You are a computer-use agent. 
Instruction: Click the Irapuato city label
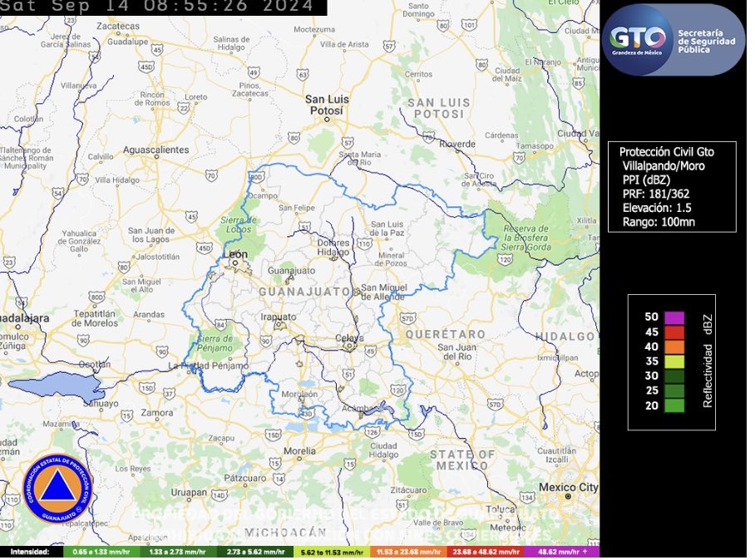click(279, 317)
